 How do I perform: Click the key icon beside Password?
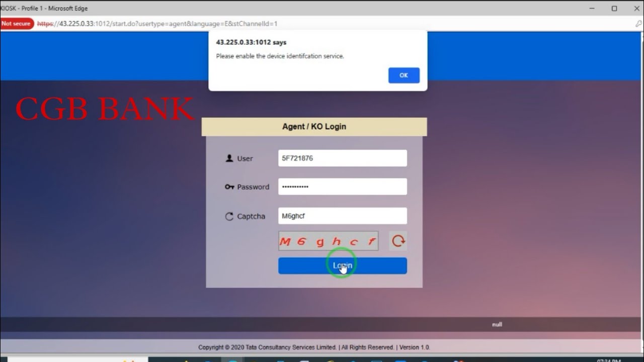[x=229, y=187]
